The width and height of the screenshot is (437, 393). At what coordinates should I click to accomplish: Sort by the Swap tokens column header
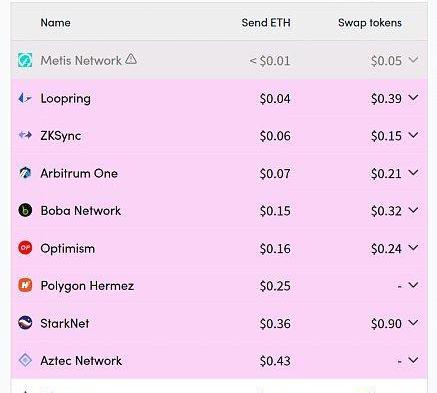pyautogui.click(x=370, y=23)
